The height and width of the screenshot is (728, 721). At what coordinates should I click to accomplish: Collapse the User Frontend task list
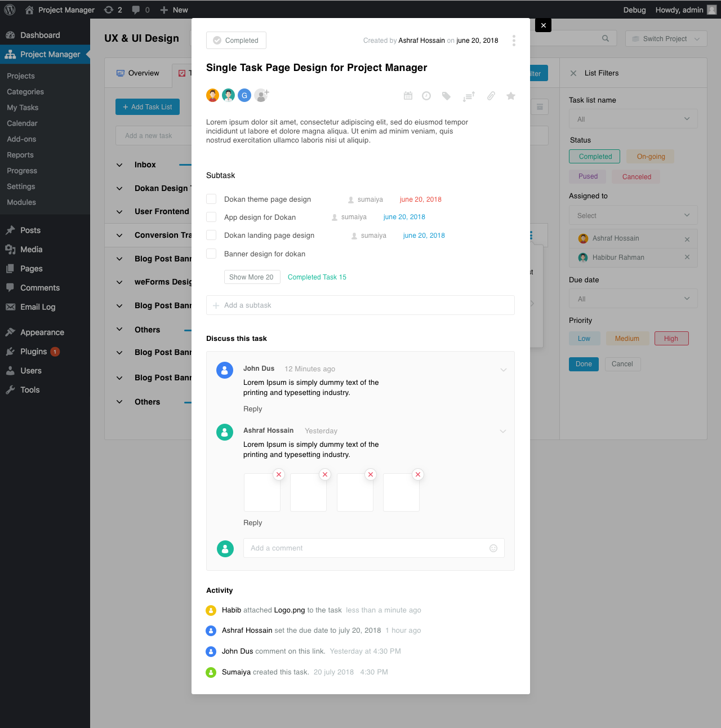(x=119, y=212)
